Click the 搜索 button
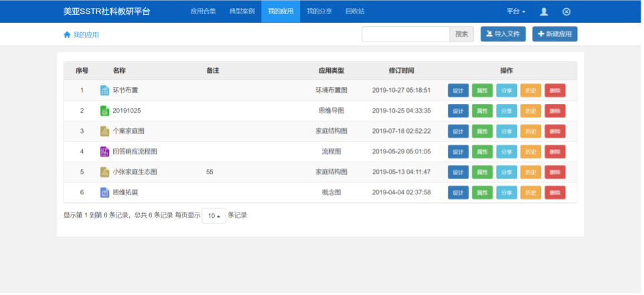The height and width of the screenshot is (295, 644). pyautogui.click(x=462, y=34)
